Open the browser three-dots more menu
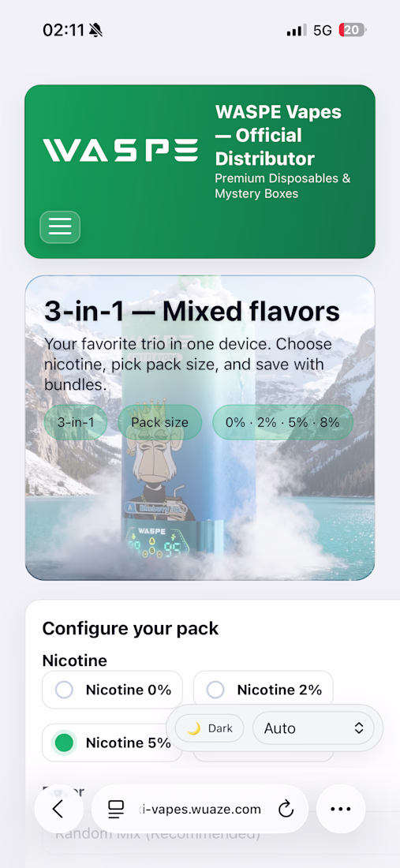The width and height of the screenshot is (400, 868). point(341,809)
